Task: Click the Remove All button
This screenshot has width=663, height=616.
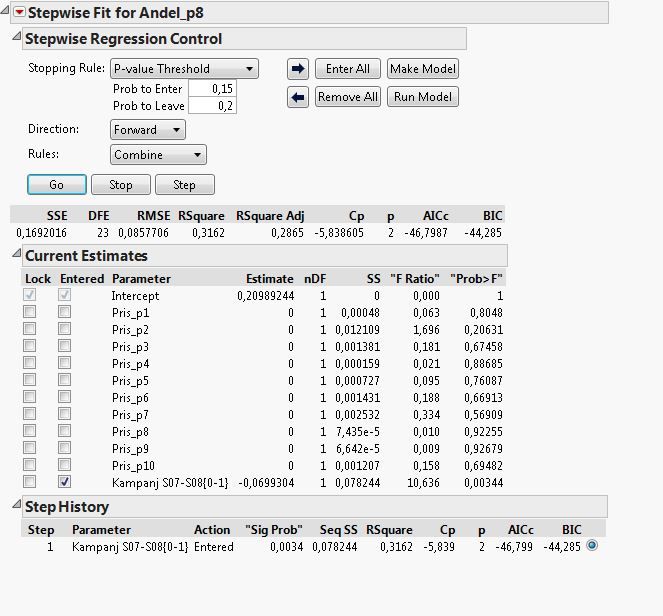Action: pos(348,97)
